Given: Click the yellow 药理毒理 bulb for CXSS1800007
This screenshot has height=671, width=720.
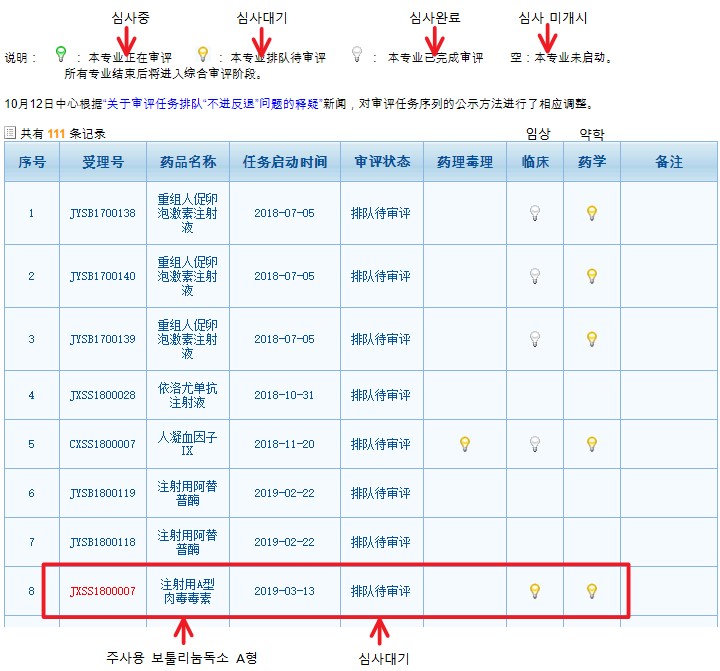Looking at the screenshot, I should click(x=465, y=444).
